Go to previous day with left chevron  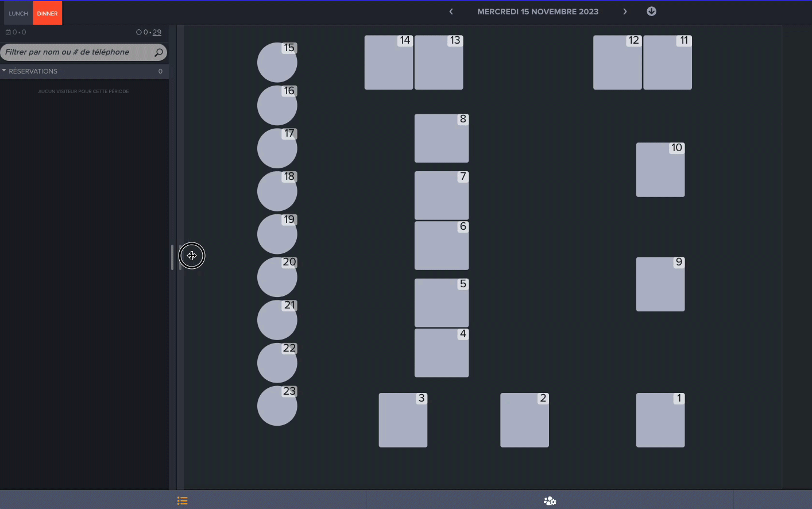(x=451, y=11)
